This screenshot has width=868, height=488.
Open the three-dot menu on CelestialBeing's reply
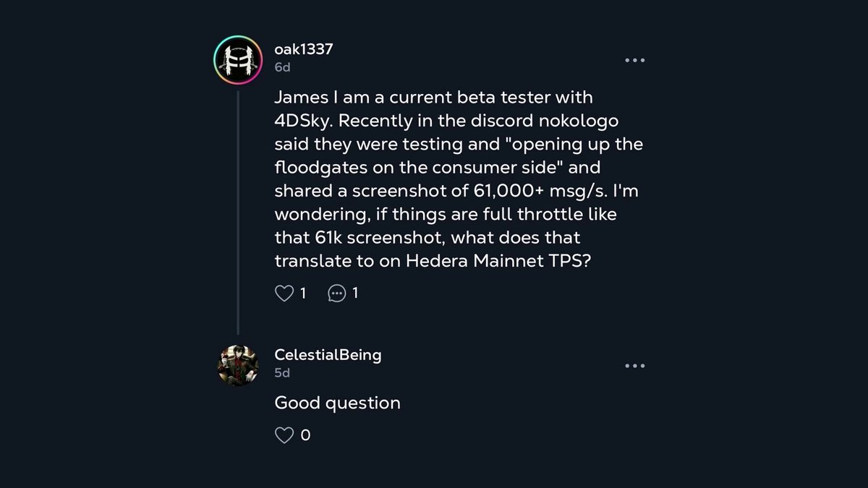click(634, 366)
